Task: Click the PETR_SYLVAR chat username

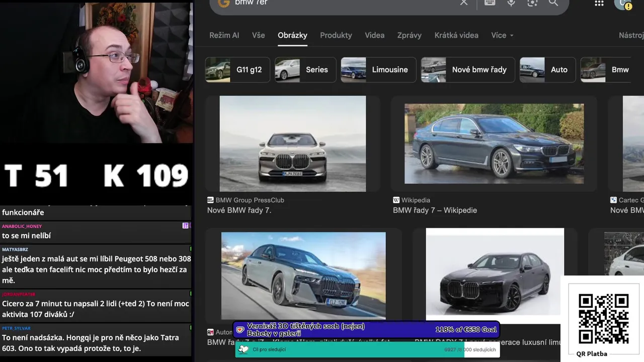Action: pyautogui.click(x=16, y=328)
